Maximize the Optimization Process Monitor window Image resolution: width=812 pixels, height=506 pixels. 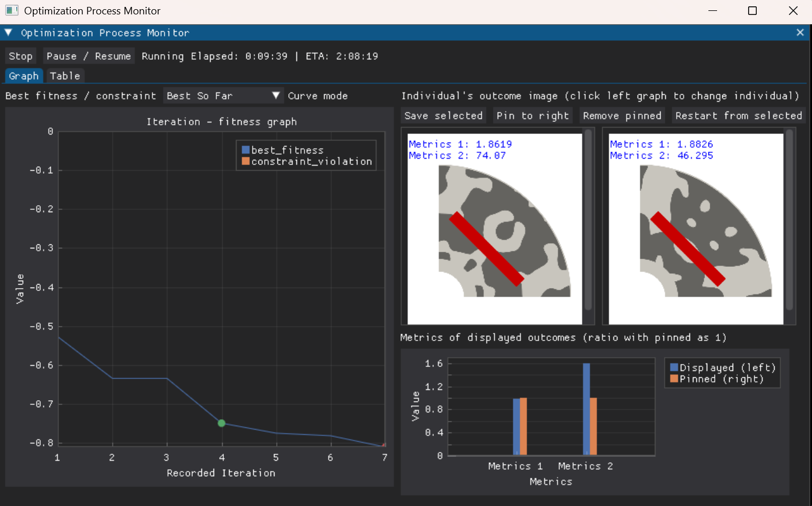click(752, 11)
